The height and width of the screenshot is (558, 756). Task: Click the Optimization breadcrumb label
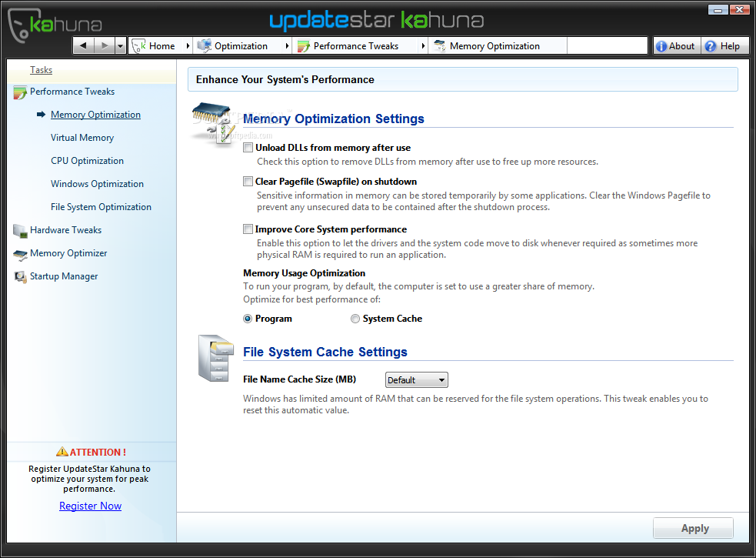coord(241,46)
